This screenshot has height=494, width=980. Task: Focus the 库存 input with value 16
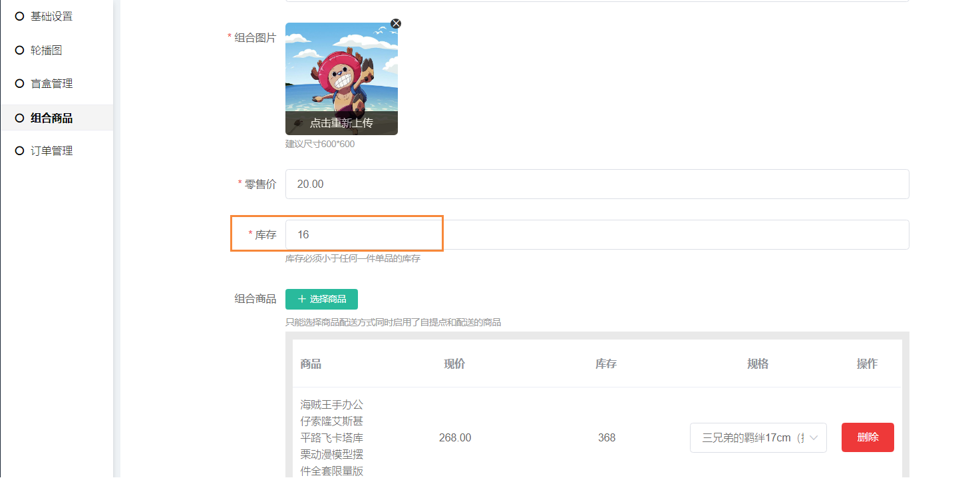point(597,234)
